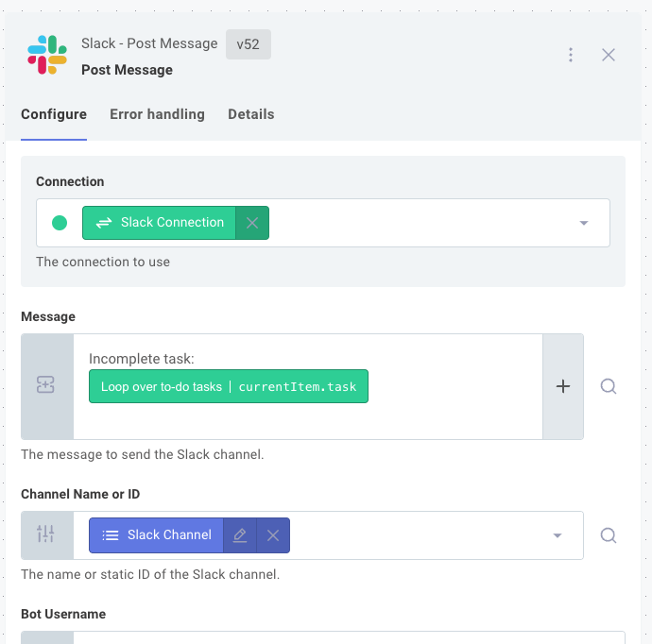
Task: Click the 'Bot Username' label
Action: click(x=63, y=614)
